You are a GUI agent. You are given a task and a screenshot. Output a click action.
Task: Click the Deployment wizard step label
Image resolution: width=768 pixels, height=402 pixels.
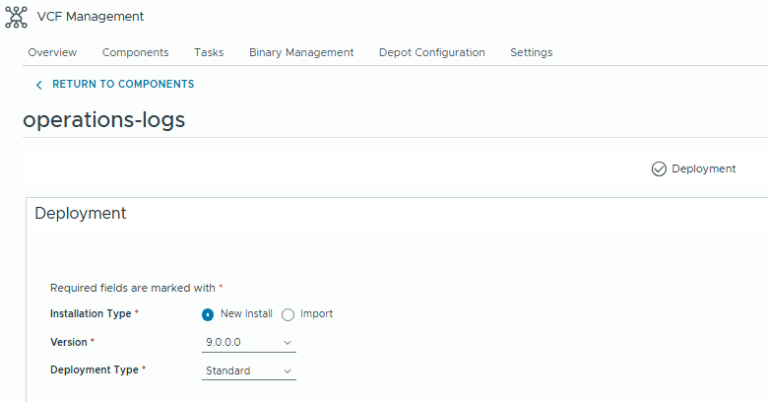703,169
